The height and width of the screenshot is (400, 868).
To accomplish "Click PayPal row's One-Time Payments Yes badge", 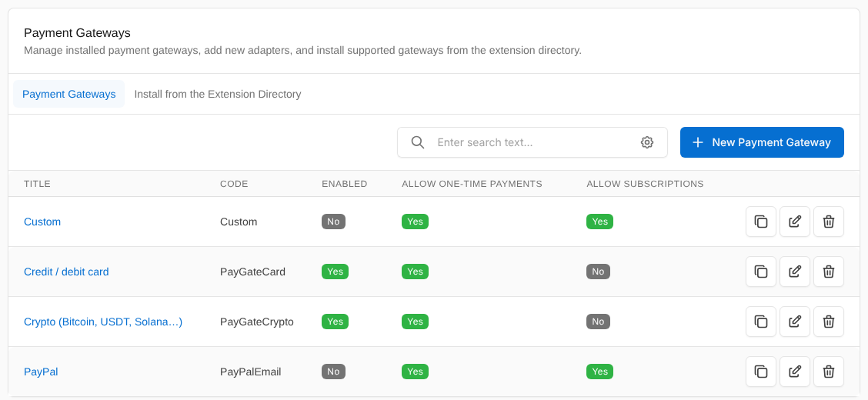I will (416, 372).
